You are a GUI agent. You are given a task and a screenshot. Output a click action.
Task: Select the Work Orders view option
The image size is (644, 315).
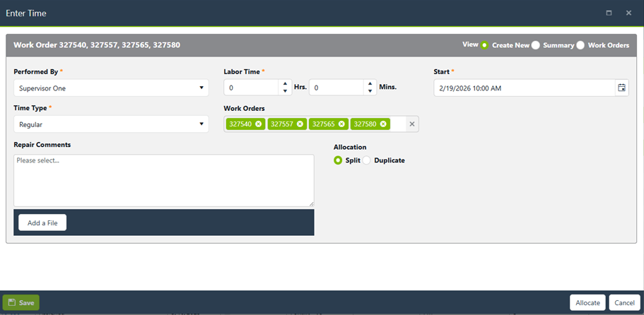[580, 45]
